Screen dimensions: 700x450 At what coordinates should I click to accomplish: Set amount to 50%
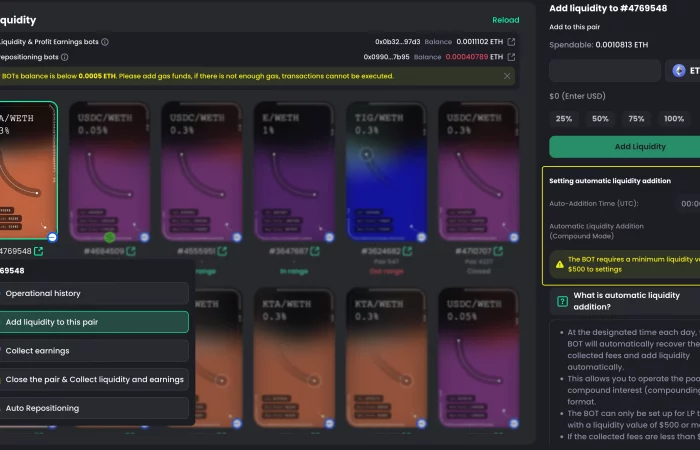point(600,119)
